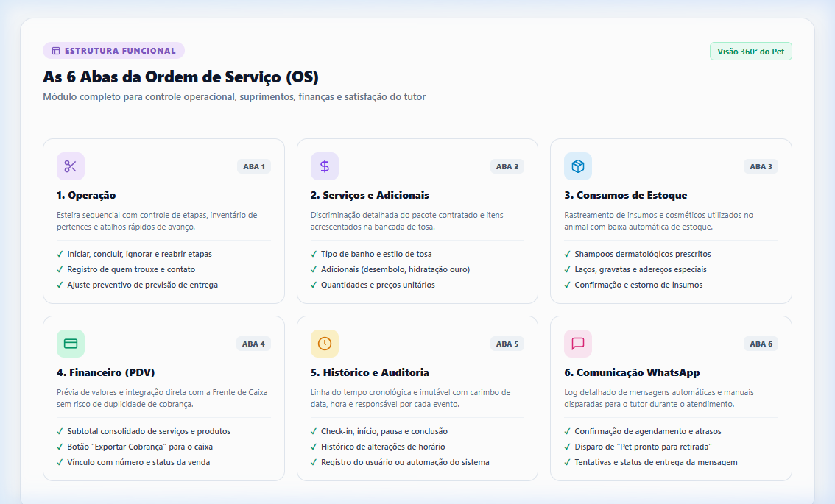
Task: Click 'Laços, gravatas e adereços especiais'
Action: point(641,270)
